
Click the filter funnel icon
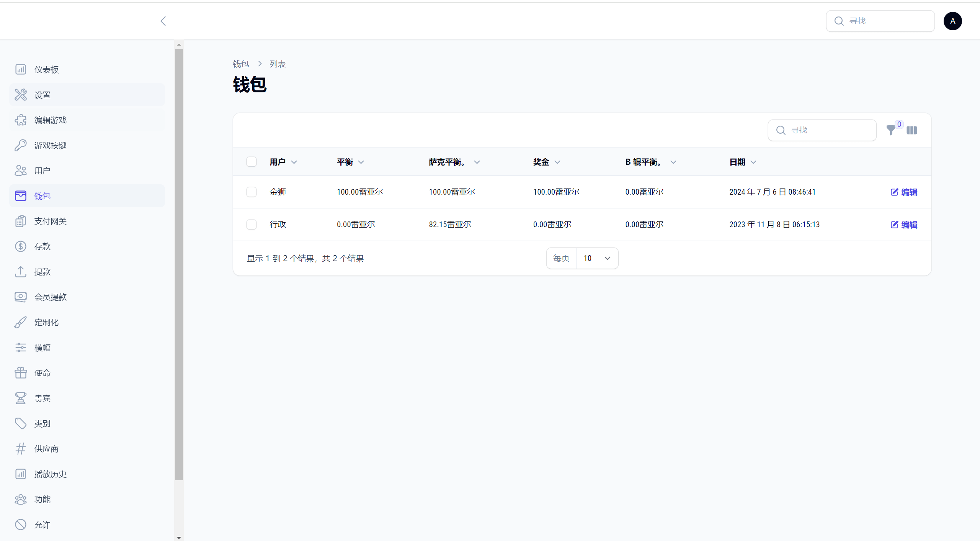(x=891, y=130)
